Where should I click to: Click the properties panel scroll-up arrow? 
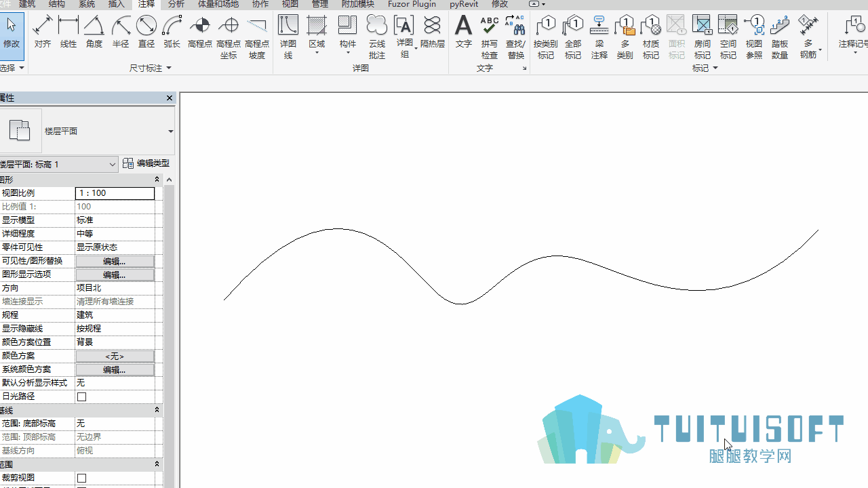click(x=170, y=180)
